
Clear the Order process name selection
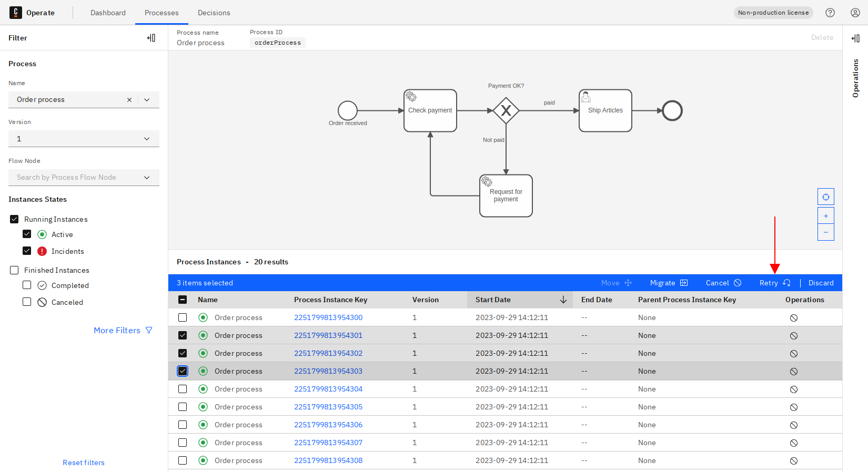point(129,100)
